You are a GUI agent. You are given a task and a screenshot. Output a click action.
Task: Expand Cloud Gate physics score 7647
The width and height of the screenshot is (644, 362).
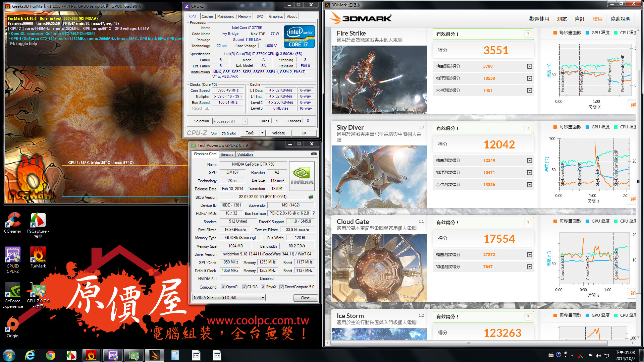[x=529, y=267]
